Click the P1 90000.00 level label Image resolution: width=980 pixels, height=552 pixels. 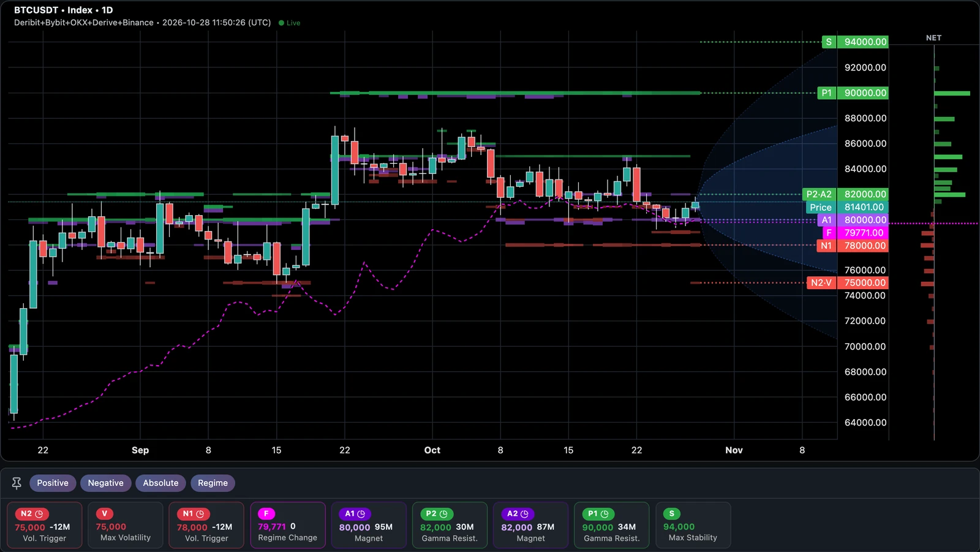(x=853, y=93)
